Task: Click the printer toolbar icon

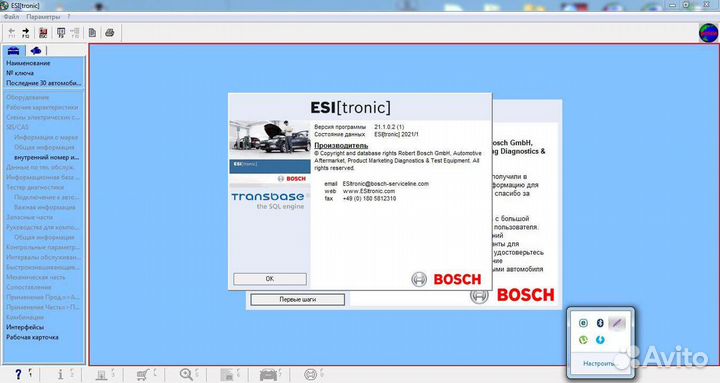Action: coord(110,33)
